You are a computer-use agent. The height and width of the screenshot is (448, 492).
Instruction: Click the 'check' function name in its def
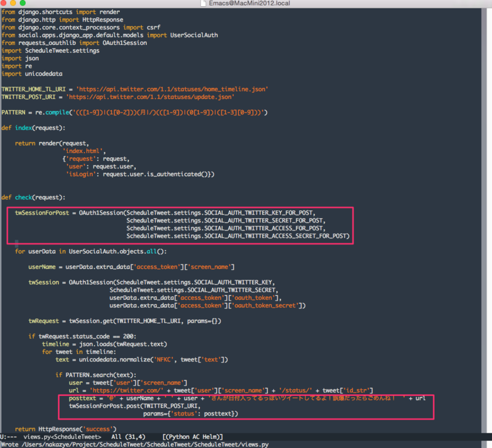point(23,197)
